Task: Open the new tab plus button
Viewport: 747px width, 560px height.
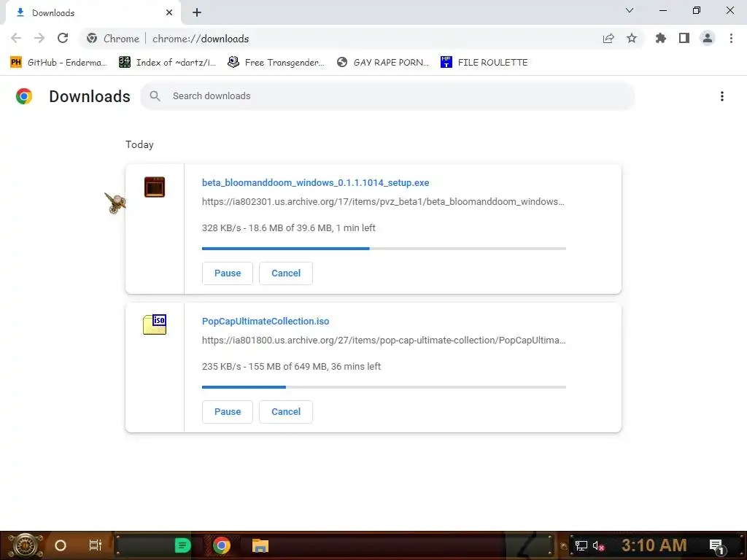Action: tap(197, 13)
